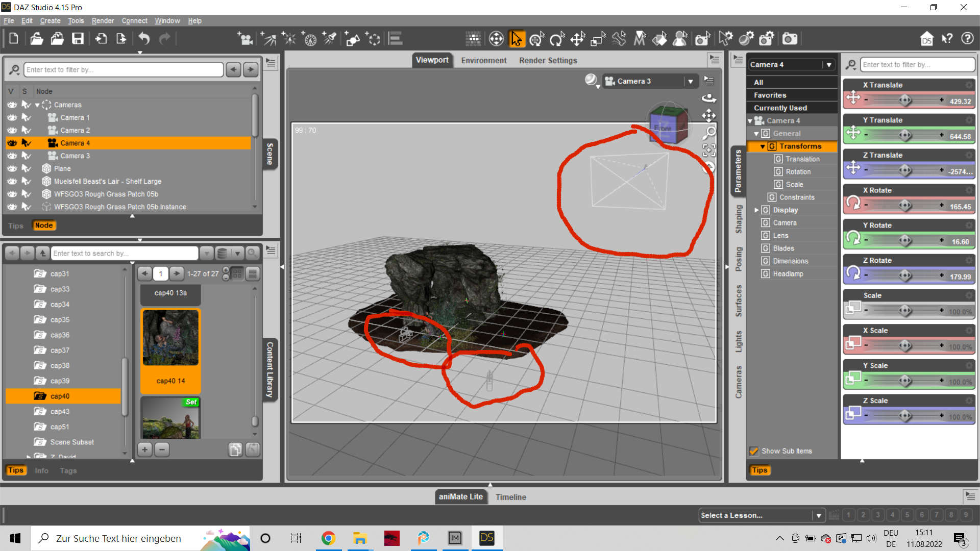The image size is (980, 551).
Task: Click the X Rotate slider handle
Action: click(905, 205)
